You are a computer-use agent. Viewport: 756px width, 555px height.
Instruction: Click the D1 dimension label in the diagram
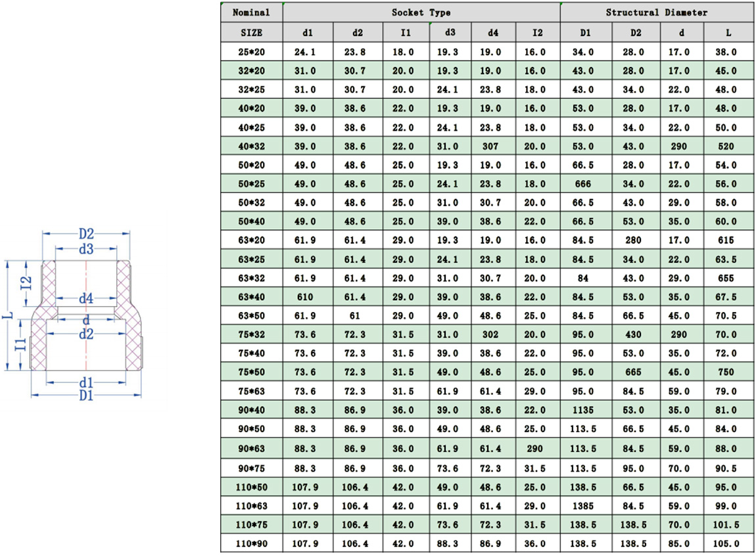(x=87, y=396)
